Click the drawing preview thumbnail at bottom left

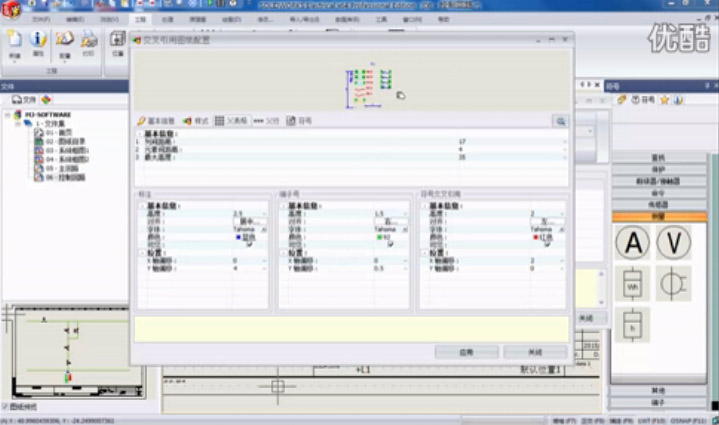pyautogui.click(x=77, y=352)
